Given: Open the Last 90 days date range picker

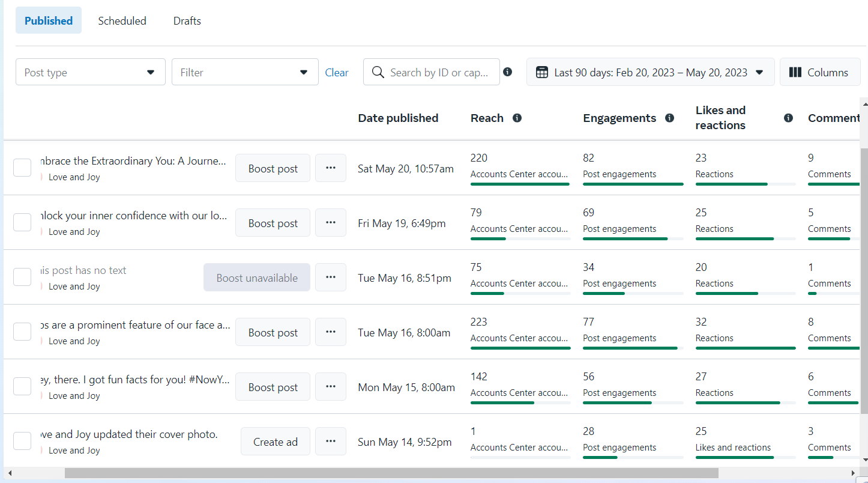Looking at the screenshot, I should click(x=650, y=72).
